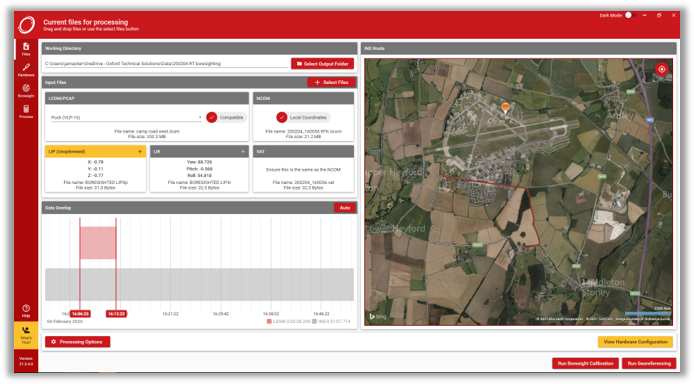Click the View Hardware Configuration button

click(x=635, y=342)
